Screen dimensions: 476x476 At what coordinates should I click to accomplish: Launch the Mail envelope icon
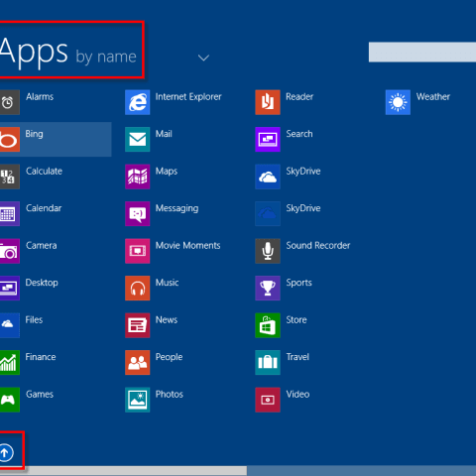[x=137, y=139]
